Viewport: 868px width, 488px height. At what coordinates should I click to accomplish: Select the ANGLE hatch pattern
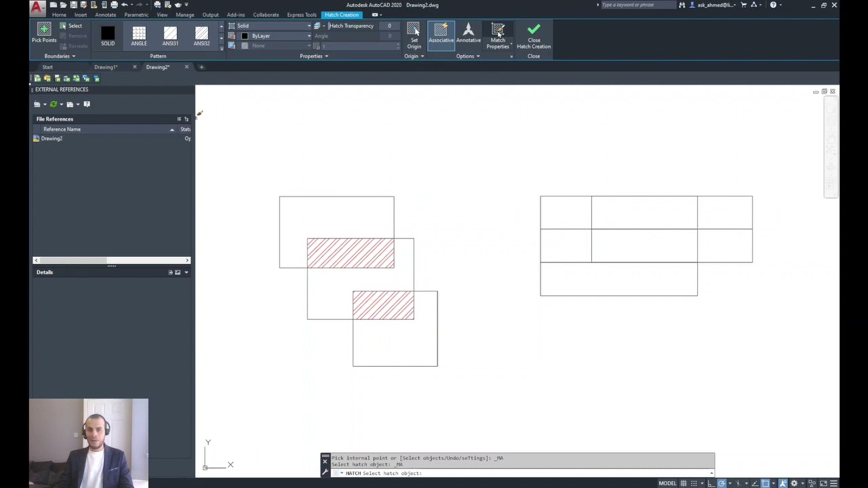139,36
